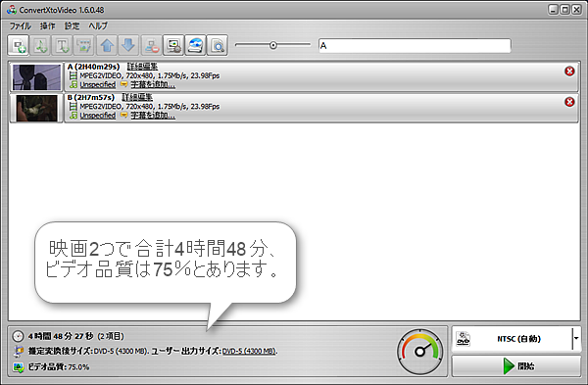Open the preview magnifier toolbar icon
The image size is (588, 385).
(218, 46)
